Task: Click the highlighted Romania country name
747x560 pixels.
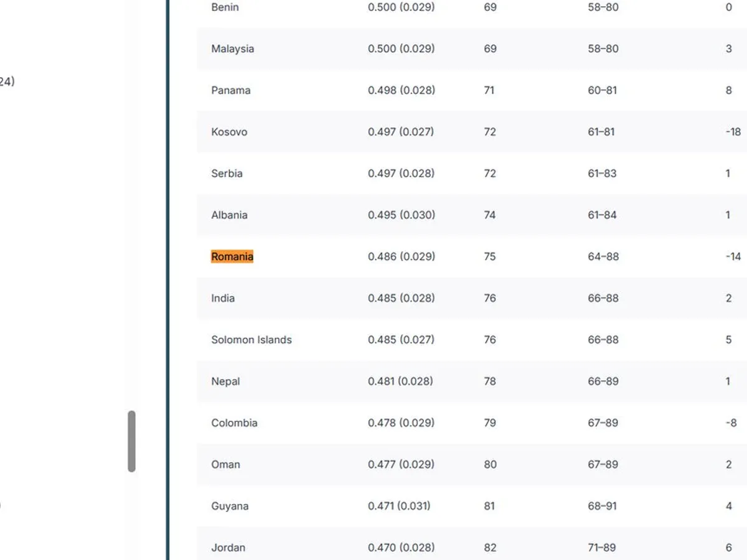Action: [x=232, y=256]
